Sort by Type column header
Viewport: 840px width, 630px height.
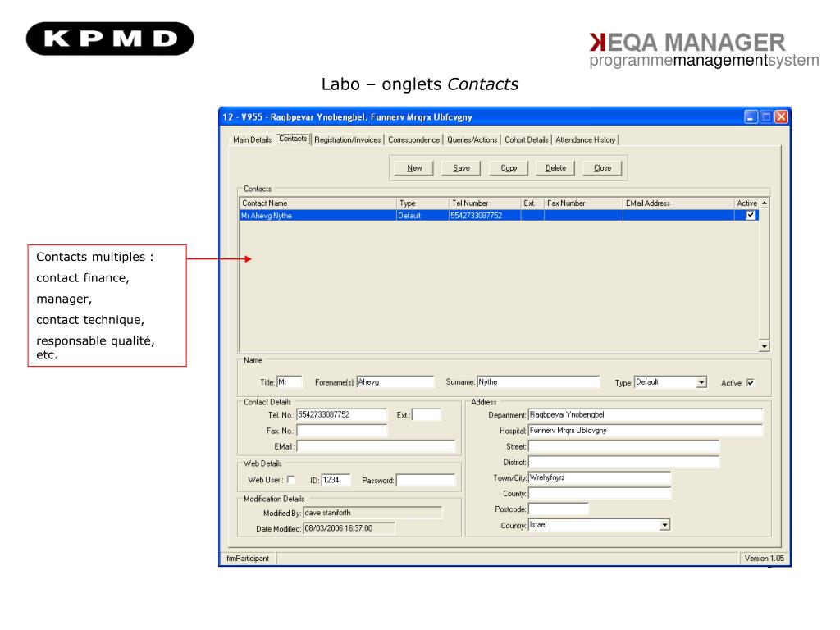(x=422, y=203)
